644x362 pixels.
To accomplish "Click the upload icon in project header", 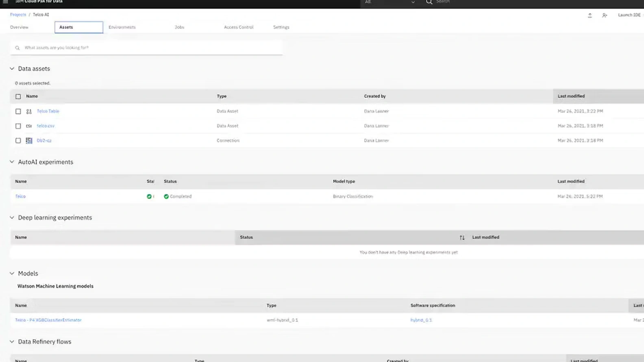I will (x=590, y=15).
